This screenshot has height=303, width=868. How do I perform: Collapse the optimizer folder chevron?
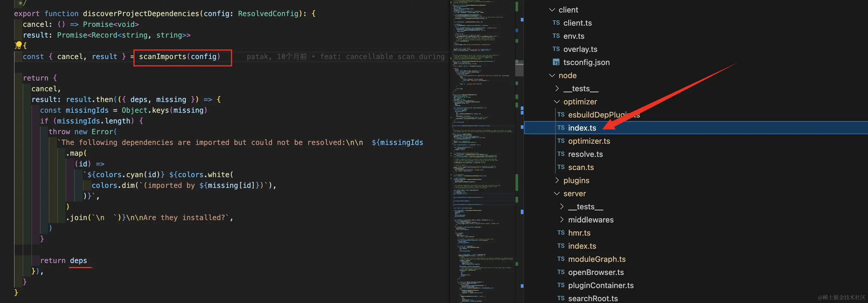pos(557,102)
